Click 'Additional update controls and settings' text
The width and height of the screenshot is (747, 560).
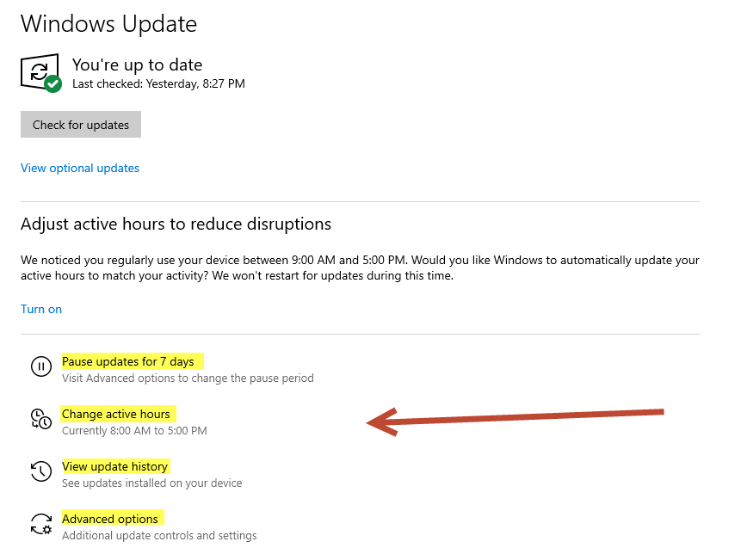[159, 535]
